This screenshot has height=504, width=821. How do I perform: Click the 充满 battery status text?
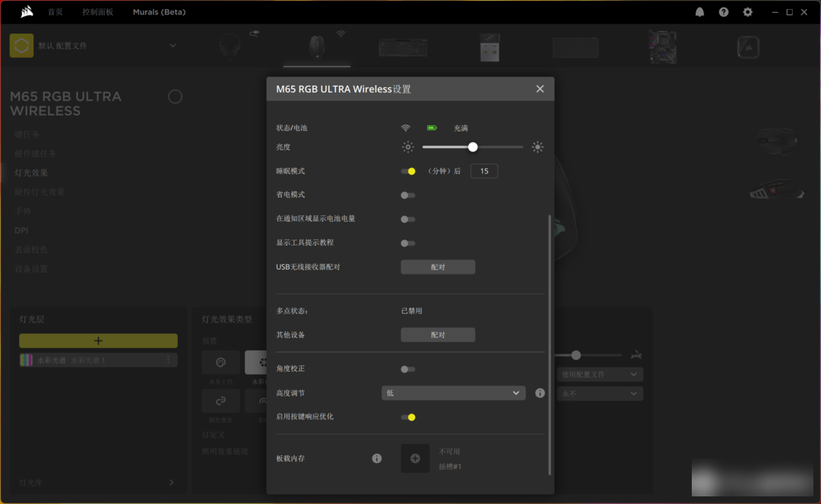(461, 128)
